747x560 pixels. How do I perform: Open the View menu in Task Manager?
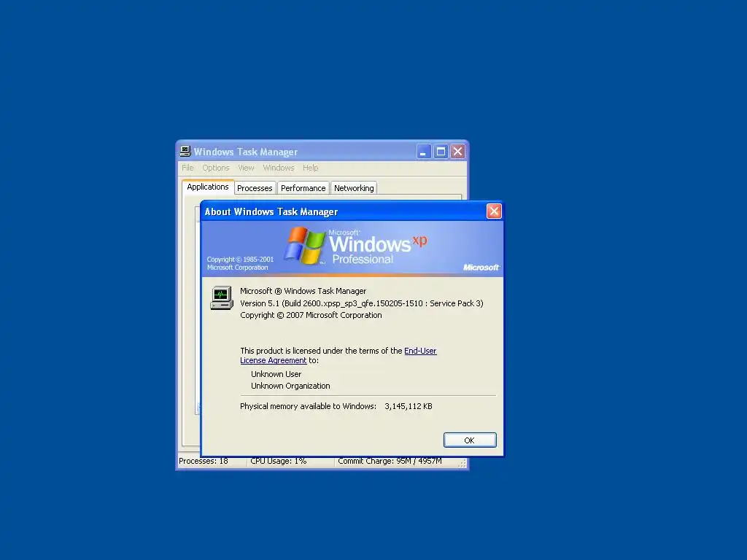[x=246, y=168]
